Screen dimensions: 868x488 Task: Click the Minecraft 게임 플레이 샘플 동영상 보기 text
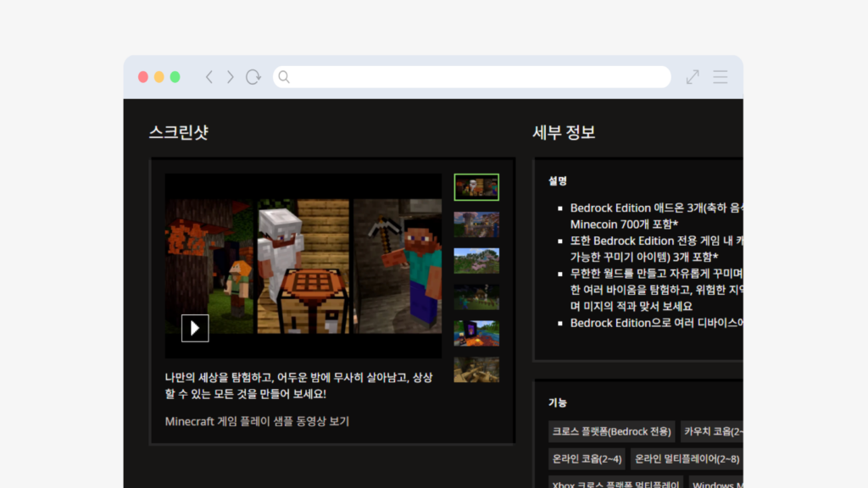tap(257, 421)
